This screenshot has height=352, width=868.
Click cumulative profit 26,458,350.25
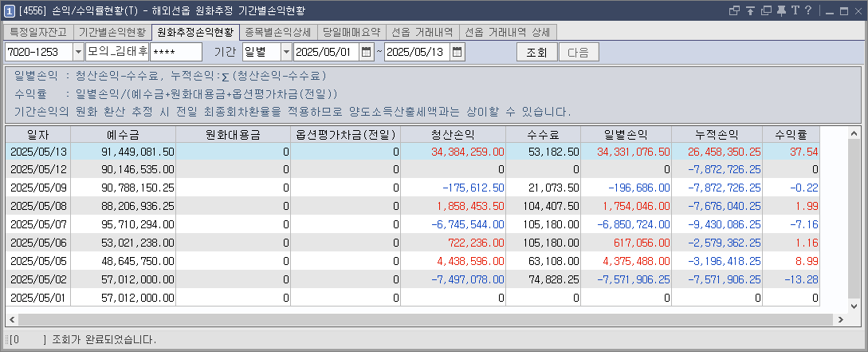point(724,152)
